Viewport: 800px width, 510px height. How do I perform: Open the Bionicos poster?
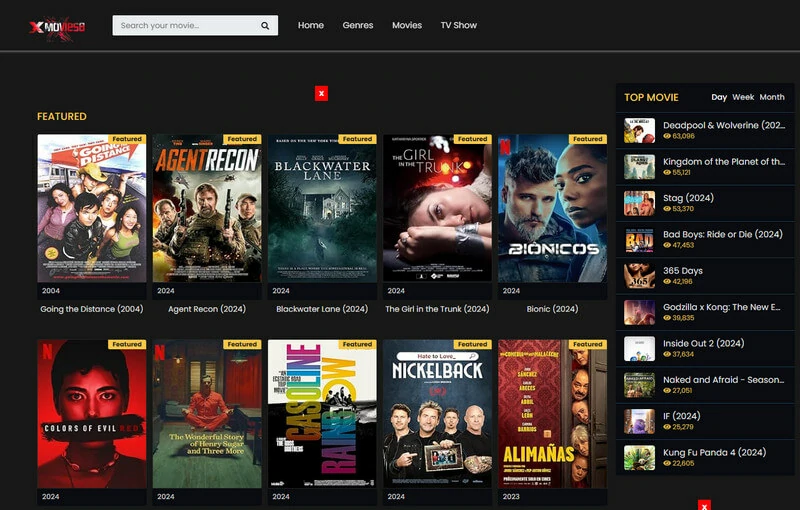(x=553, y=208)
